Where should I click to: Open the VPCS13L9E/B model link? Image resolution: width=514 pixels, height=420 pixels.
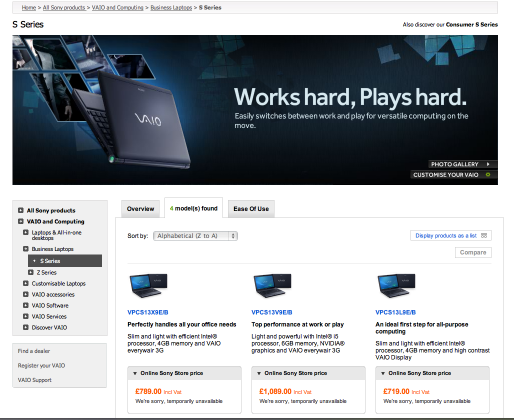(395, 312)
